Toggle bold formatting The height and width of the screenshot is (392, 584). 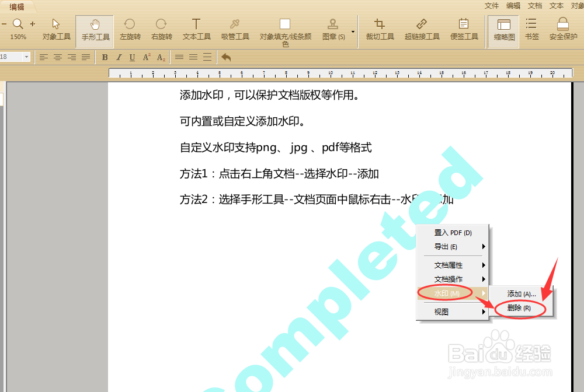(105, 57)
